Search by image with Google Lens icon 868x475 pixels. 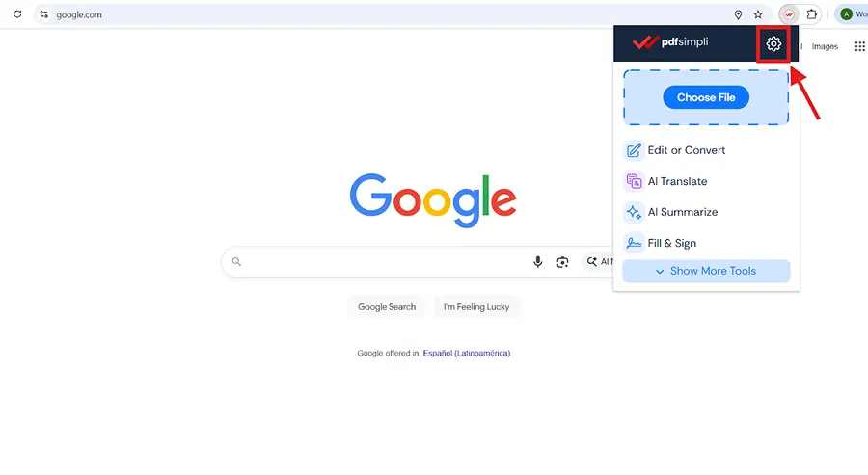(x=562, y=262)
